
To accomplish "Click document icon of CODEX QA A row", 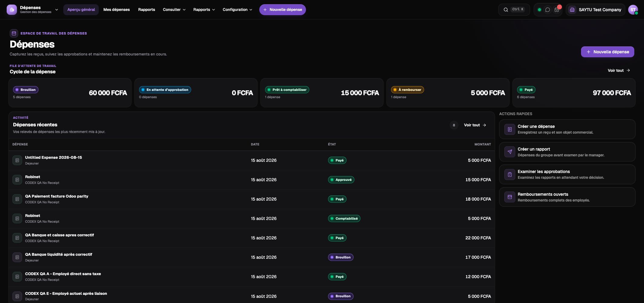I will [17, 277].
